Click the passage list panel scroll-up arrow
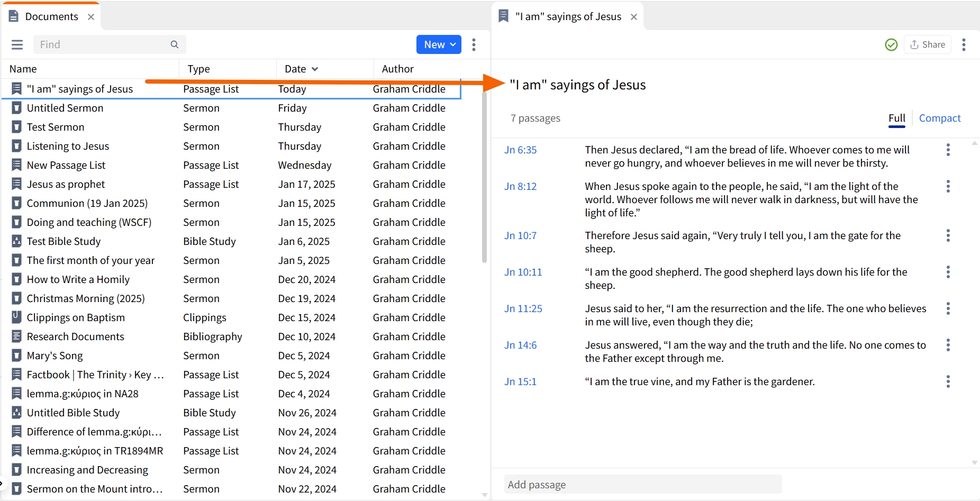Viewport: 980px width, 501px height. click(974, 143)
